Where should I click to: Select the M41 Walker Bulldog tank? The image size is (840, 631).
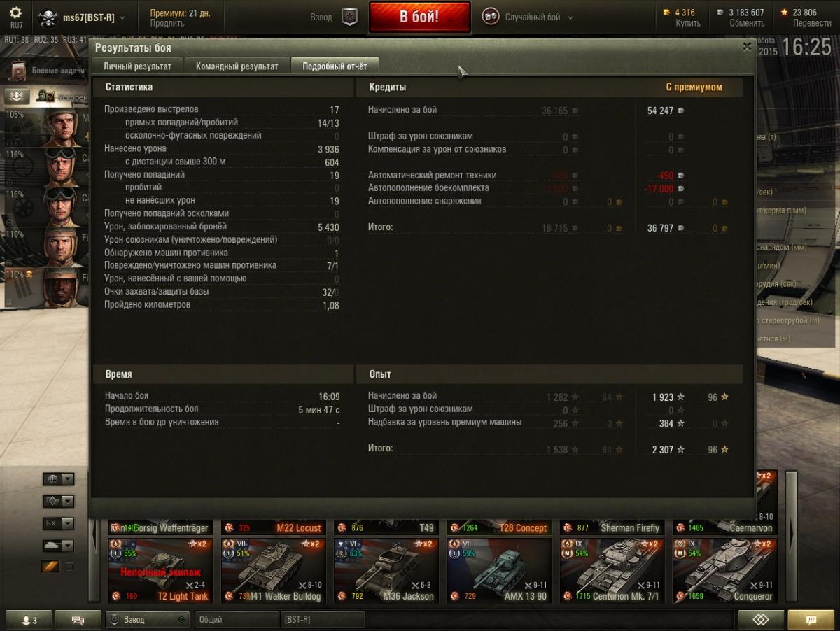pyautogui.click(x=273, y=570)
